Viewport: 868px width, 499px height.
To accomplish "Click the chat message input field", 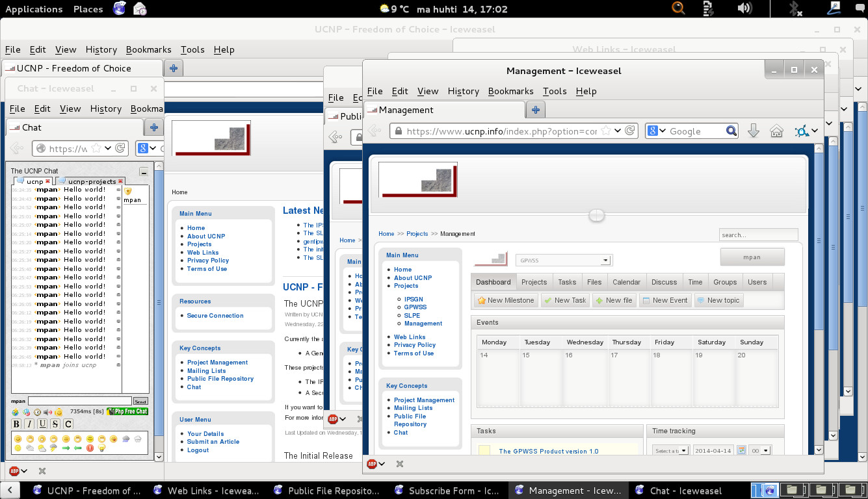I will [x=79, y=402].
